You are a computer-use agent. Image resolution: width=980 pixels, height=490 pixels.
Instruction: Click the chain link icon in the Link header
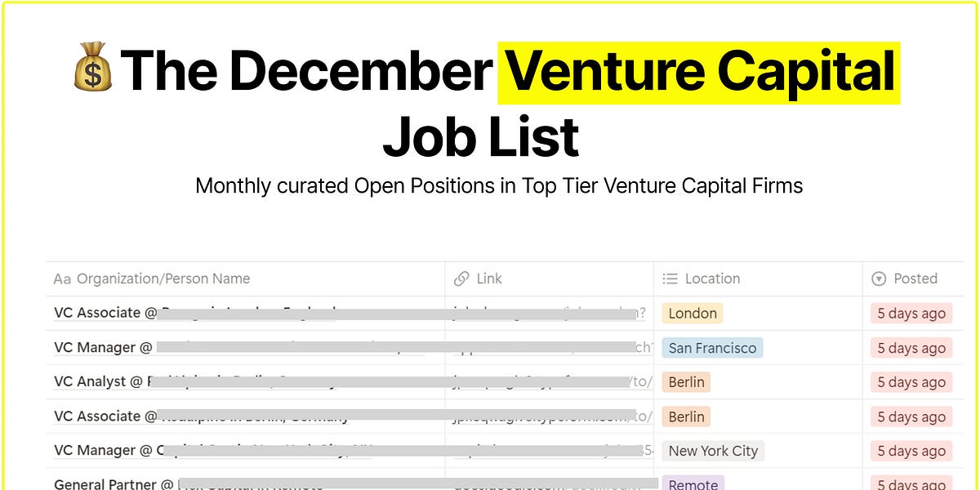point(458,278)
